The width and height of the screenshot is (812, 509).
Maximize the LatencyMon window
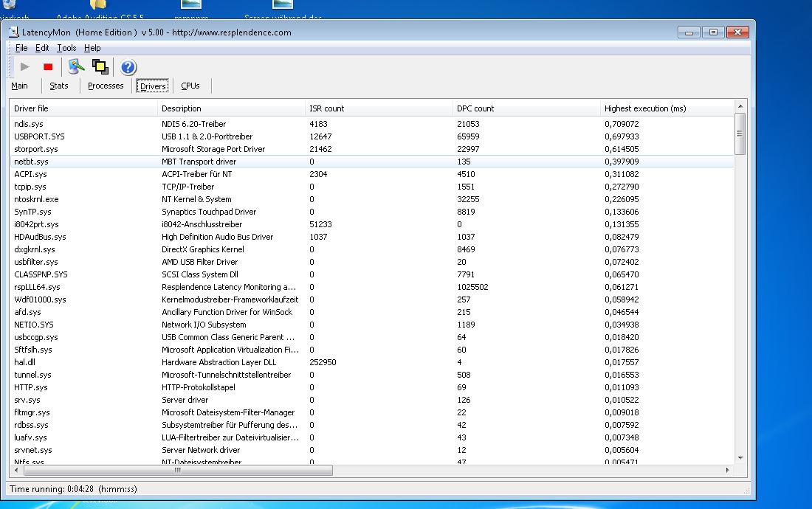[713, 32]
